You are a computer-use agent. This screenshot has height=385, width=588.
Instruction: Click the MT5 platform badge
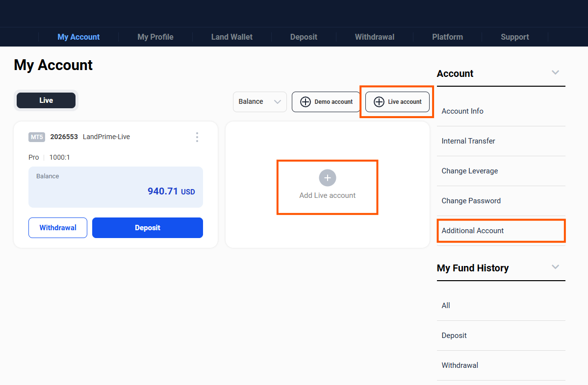[x=37, y=137]
